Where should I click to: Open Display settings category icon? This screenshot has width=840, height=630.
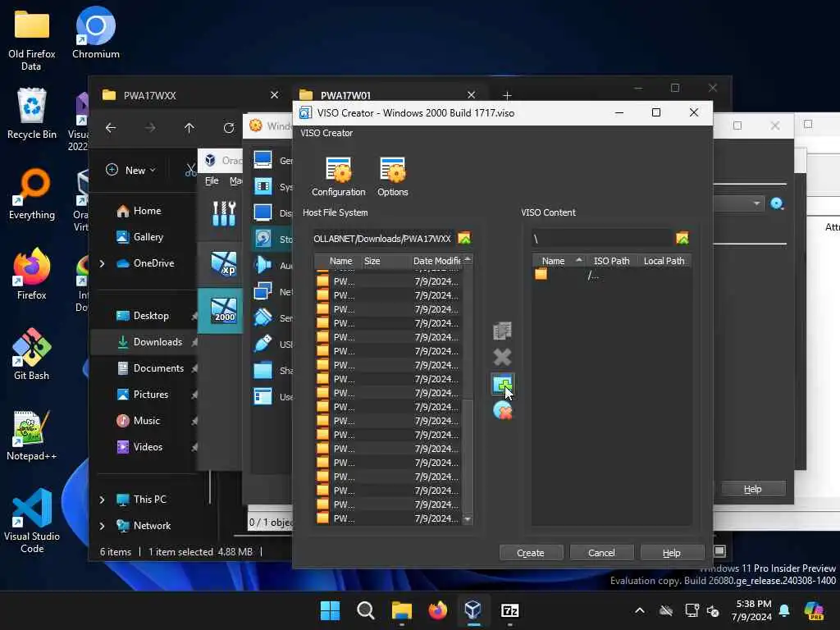click(262, 212)
